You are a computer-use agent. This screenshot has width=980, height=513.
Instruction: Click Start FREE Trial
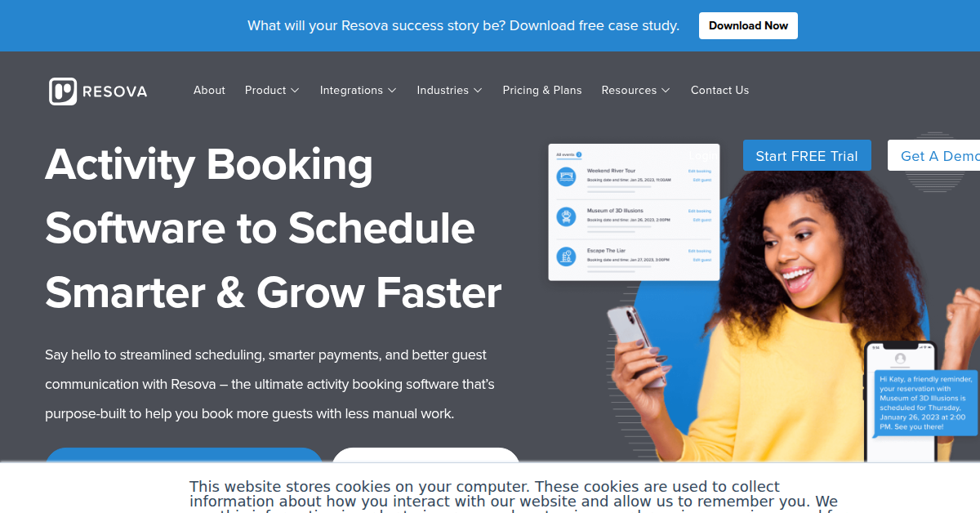click(807, 156)
